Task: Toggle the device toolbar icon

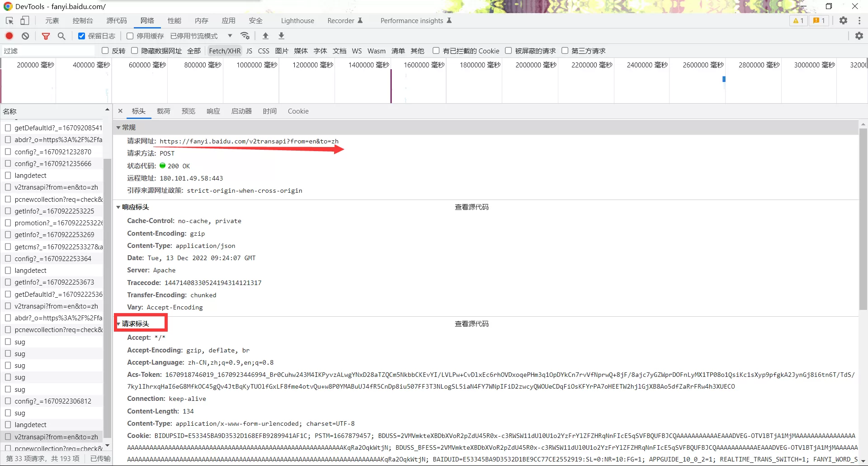Action: [x=25, y=21]
